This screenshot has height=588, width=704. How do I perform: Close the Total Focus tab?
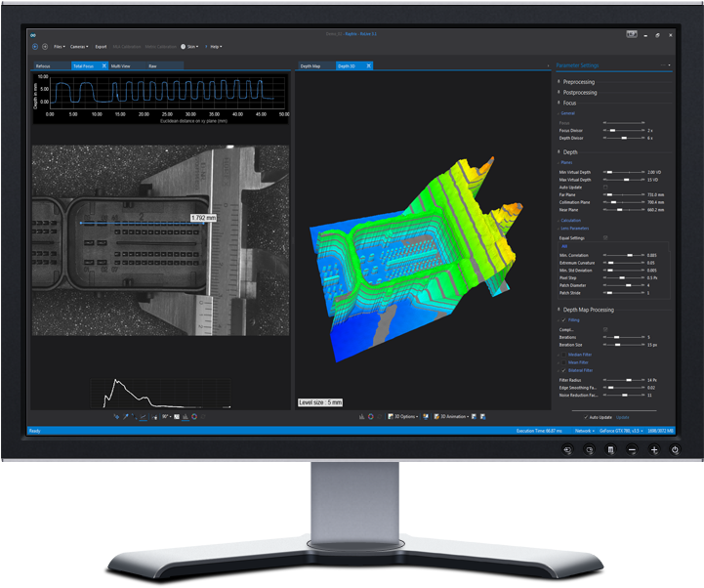pyautogui.click(x=104, y=66)
